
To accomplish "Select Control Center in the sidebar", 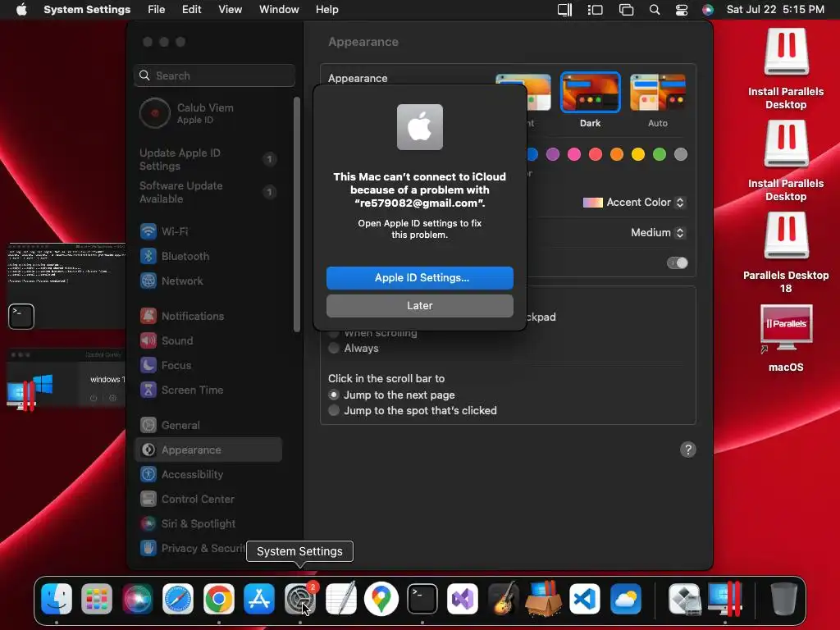I will pyautogui.click(x=208, y=500).
